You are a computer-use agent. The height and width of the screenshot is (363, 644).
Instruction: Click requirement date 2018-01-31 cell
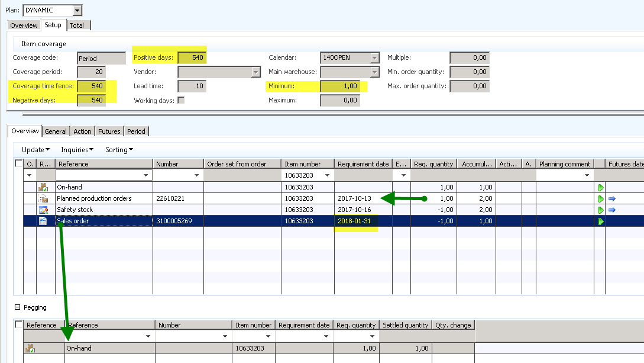[x=363, y=221]
